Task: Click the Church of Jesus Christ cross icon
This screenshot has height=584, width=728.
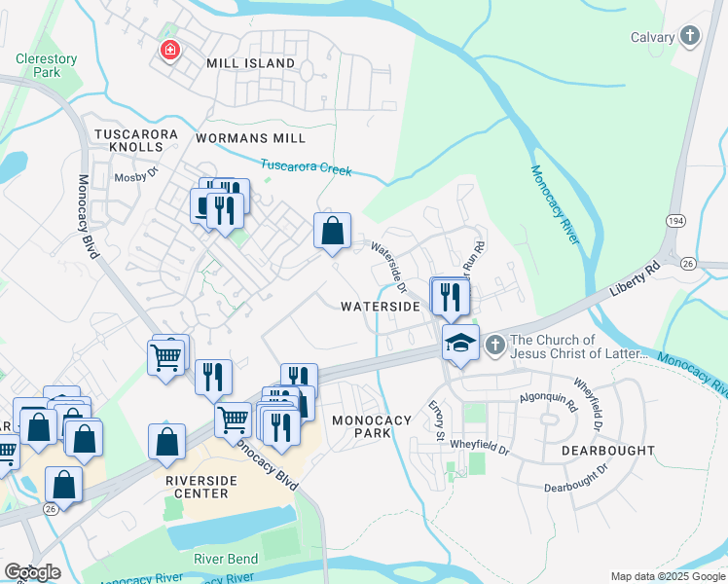Action: 495,346
